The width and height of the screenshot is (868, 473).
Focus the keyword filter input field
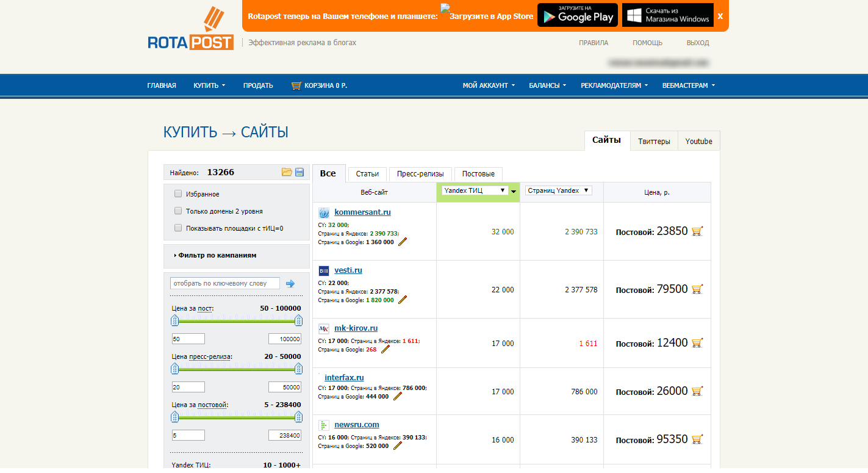[x=225, y=283]
